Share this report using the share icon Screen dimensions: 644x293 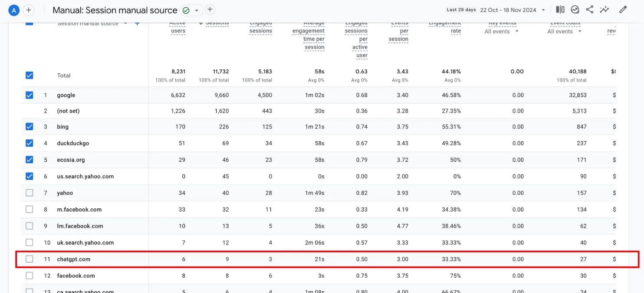[x=589, y=10]
